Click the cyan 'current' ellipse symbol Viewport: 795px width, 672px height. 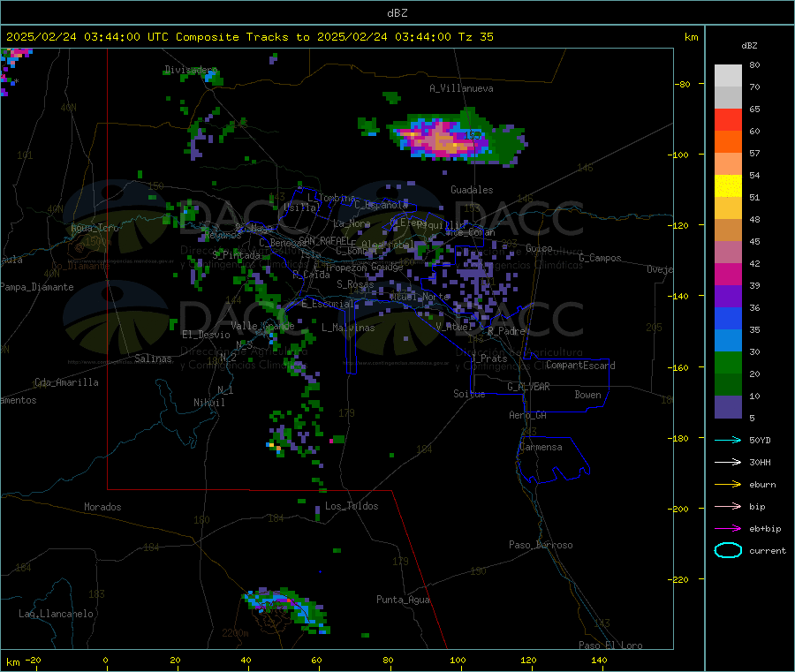pyautogui.click(x=728, y=550)
